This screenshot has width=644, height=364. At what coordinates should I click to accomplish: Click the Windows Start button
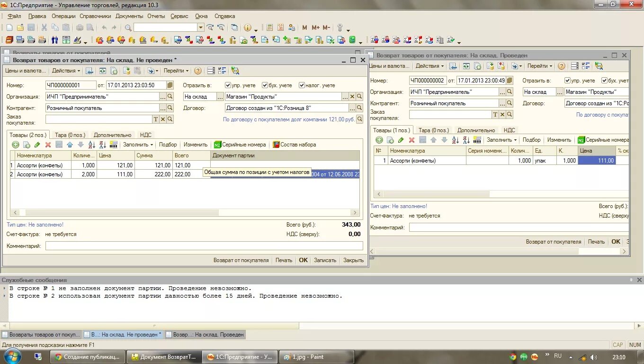[x=13, y=356]
